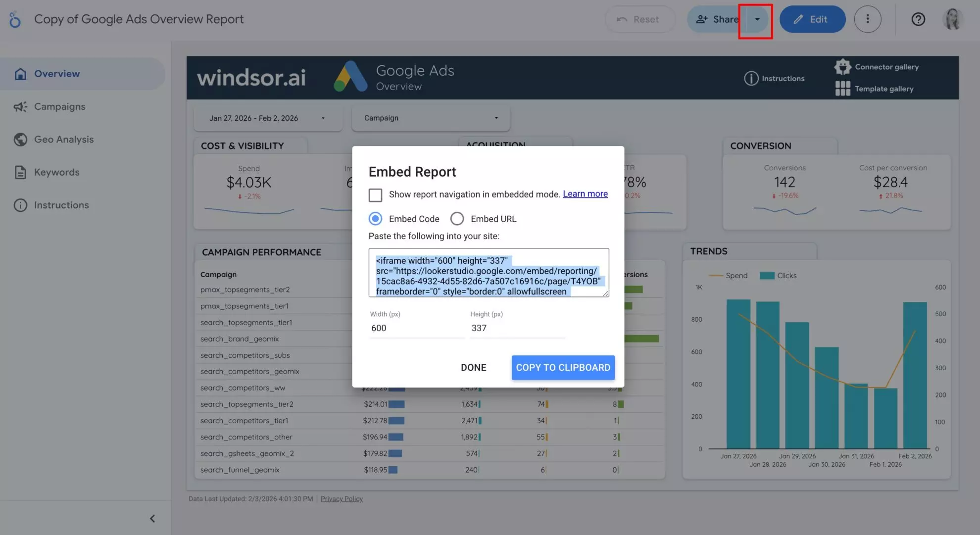
Task: Click the Looker Studio logo
Action: coord(14,19)
